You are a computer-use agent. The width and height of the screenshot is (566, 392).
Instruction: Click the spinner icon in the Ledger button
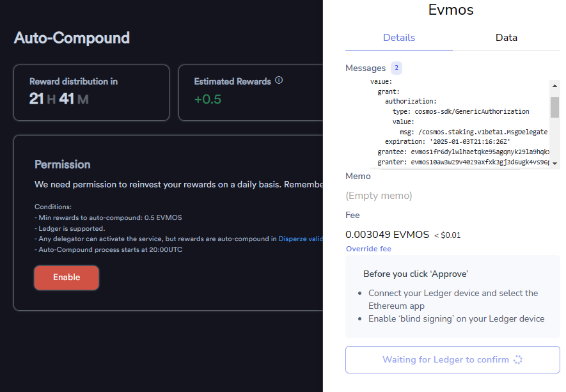[x=517, y=360]
